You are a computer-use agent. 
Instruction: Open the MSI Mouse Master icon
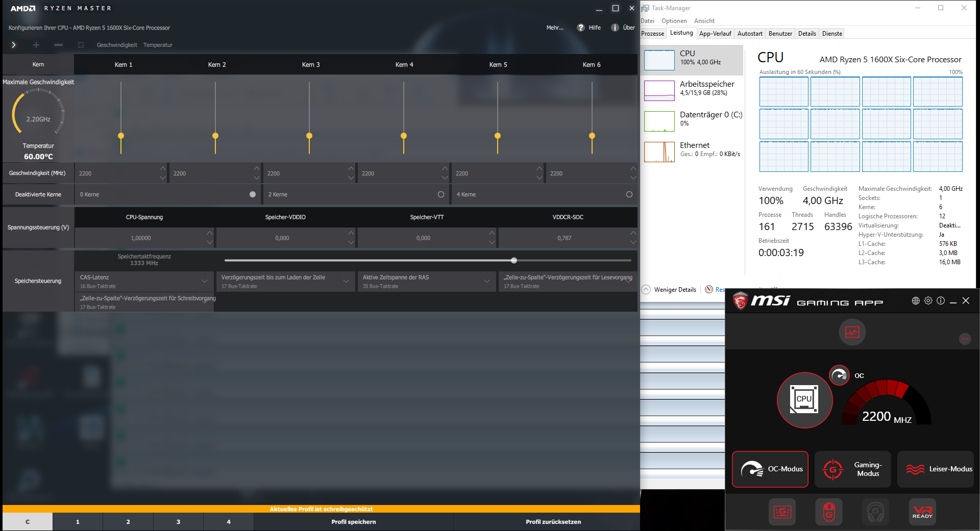tap(829, 512)
